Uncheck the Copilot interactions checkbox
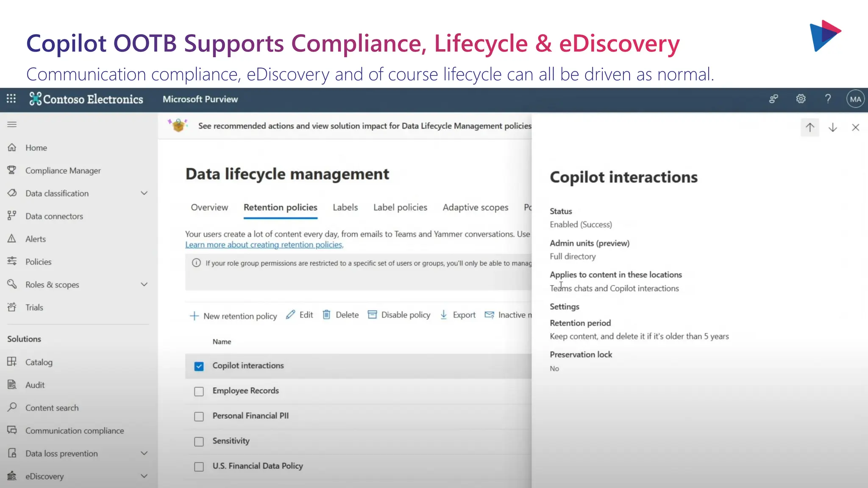 click(x=199, y=366)
